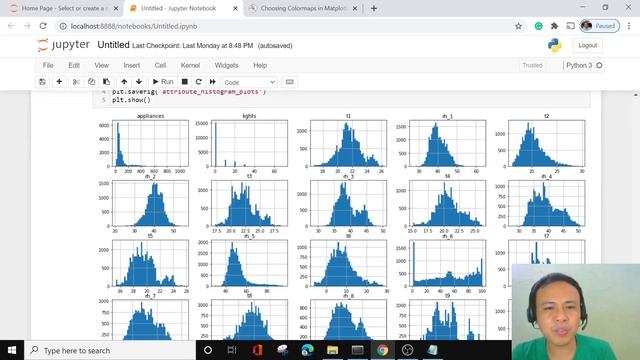Move selected cell down arrow
The height and width of the screenshot is (360, 640).
139,82
